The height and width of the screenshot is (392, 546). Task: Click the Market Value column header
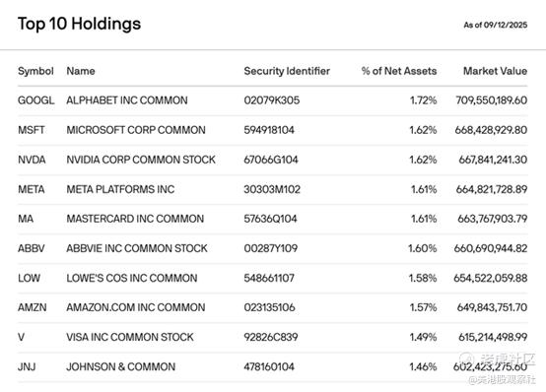(495, 71)
